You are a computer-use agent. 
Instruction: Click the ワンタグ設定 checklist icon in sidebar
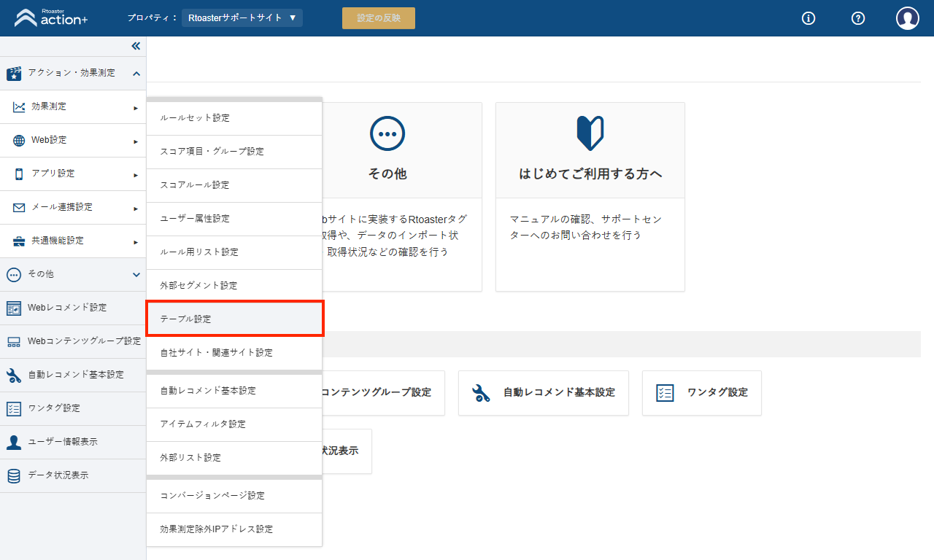[x=14, y=409]
